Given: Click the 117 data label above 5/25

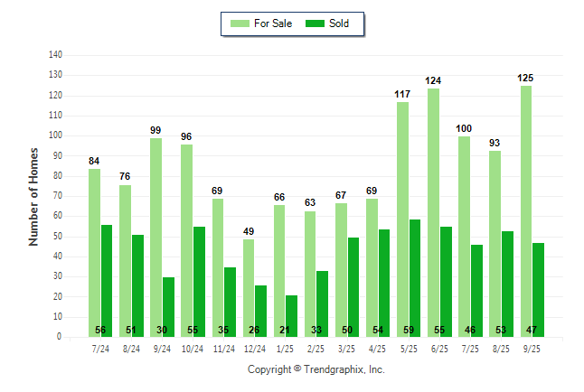Looking at the screenshot, I should [x=402, y=95].
